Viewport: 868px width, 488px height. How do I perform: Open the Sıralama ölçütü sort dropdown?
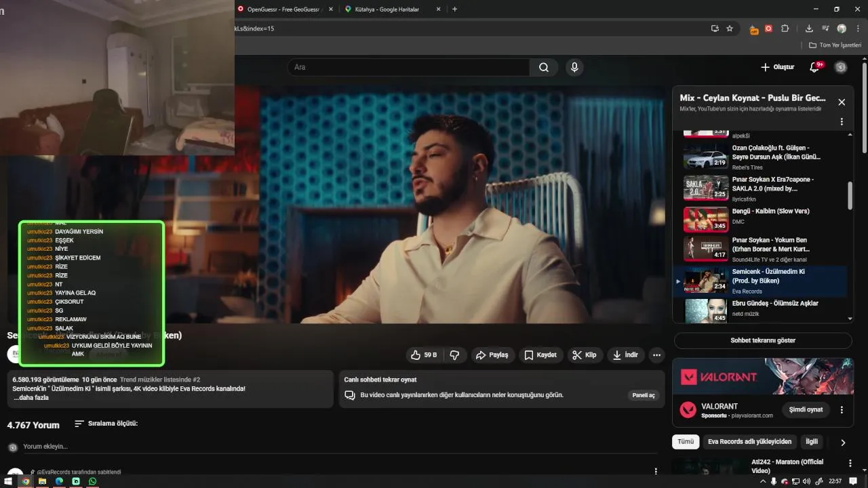point(106,424)
